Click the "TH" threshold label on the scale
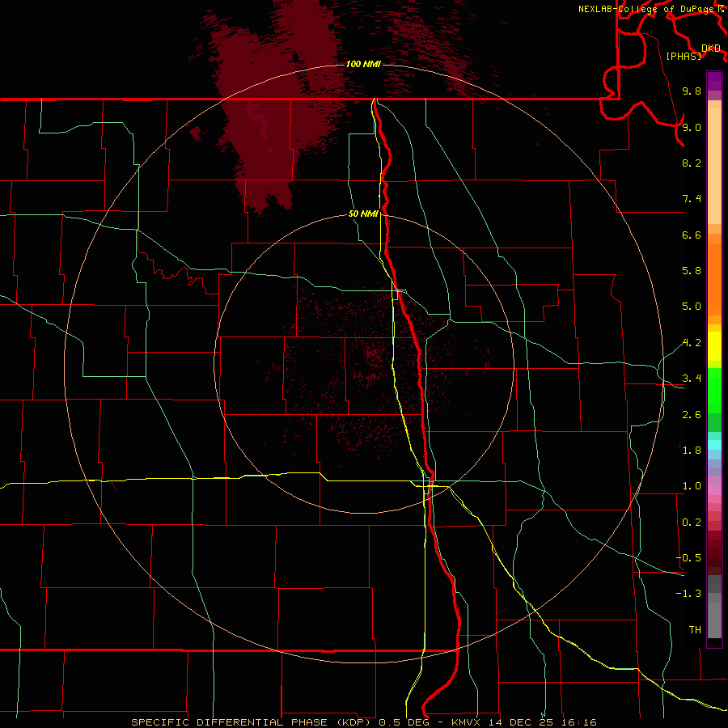Image resolution: width=728 pixels, height=728 pixels. point(695,630)
